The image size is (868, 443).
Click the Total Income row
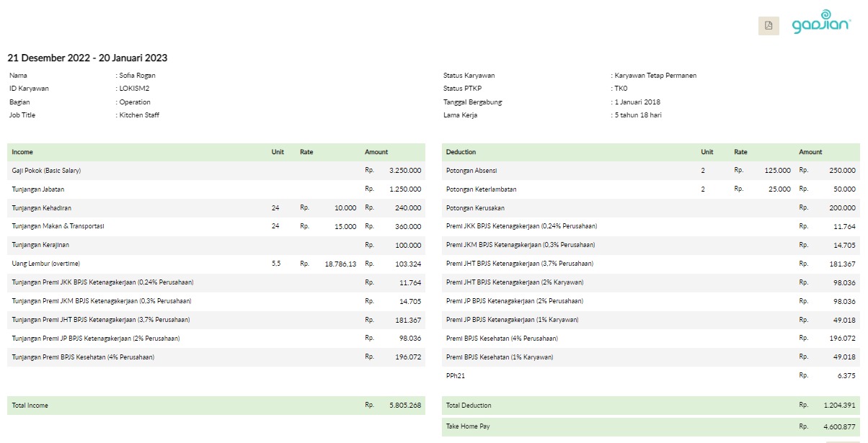click(x=216, y=406)
